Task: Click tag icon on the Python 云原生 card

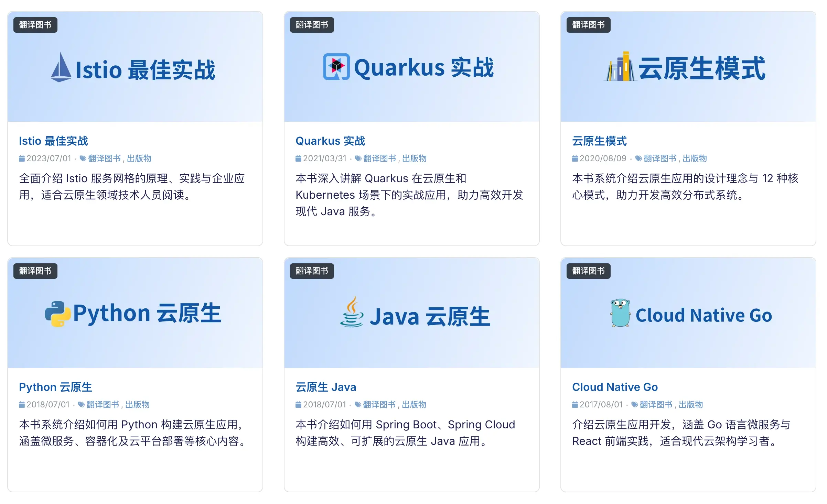Action: 81,405
